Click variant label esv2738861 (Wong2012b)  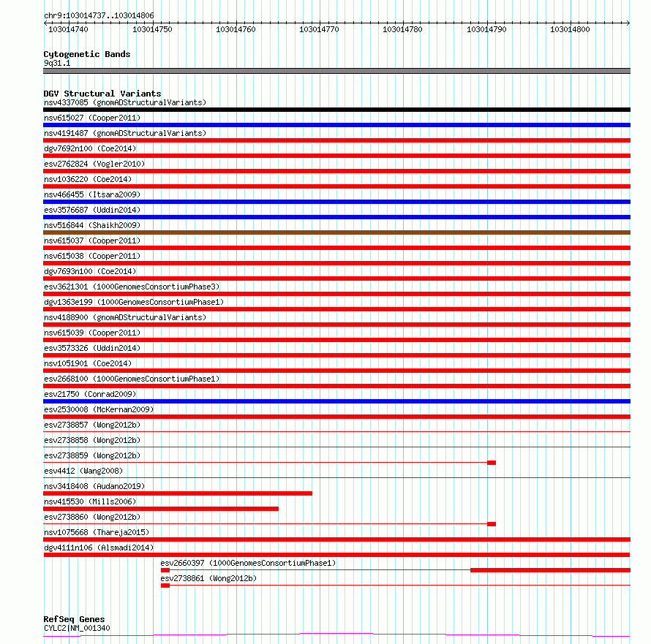click(209, 578)
